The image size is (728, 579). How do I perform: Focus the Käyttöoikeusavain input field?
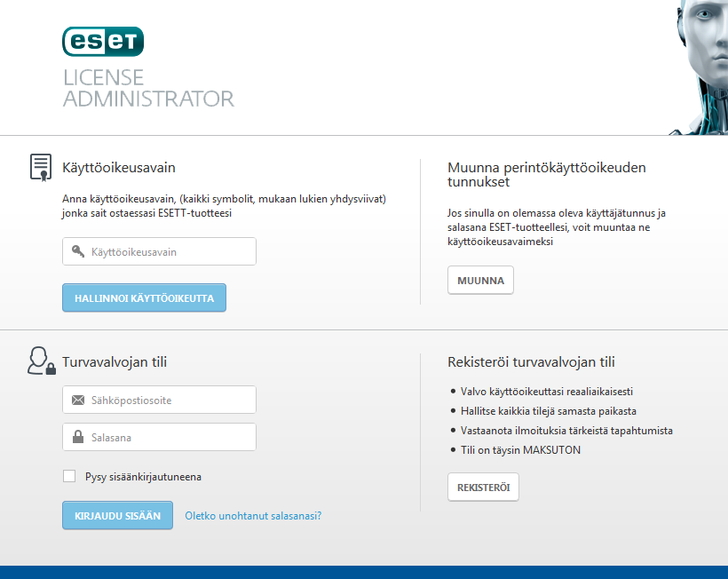159,251
